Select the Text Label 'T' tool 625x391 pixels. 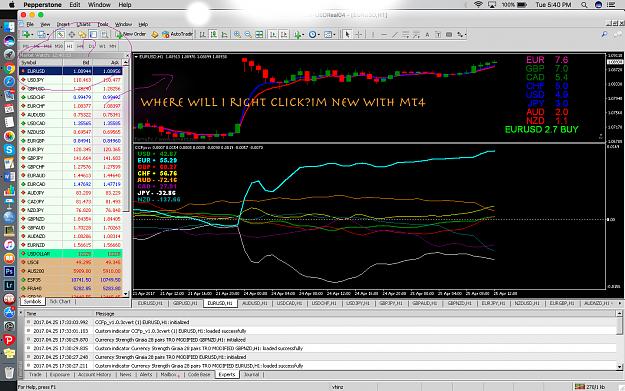pos(438,35)
